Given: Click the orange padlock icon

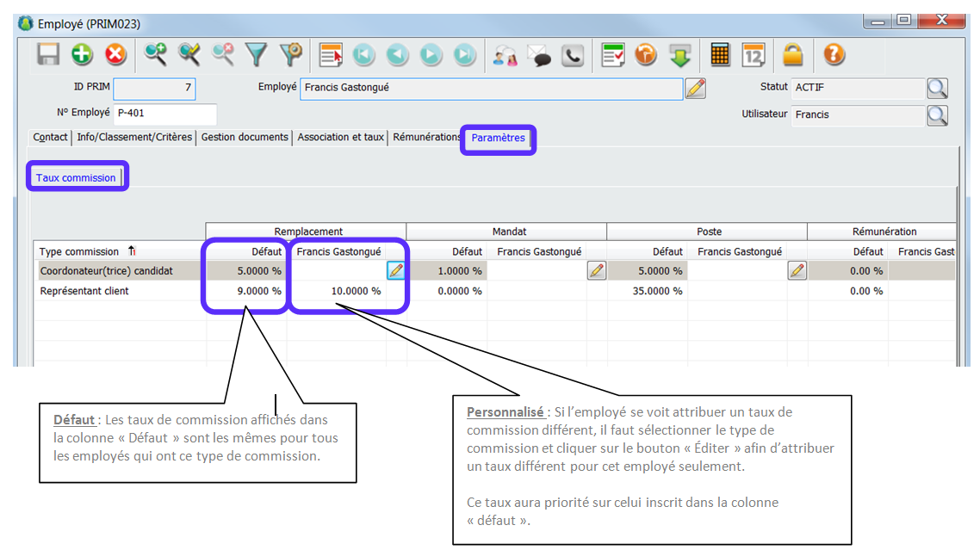Looking at the screenshot, I should tap(792, 55).
